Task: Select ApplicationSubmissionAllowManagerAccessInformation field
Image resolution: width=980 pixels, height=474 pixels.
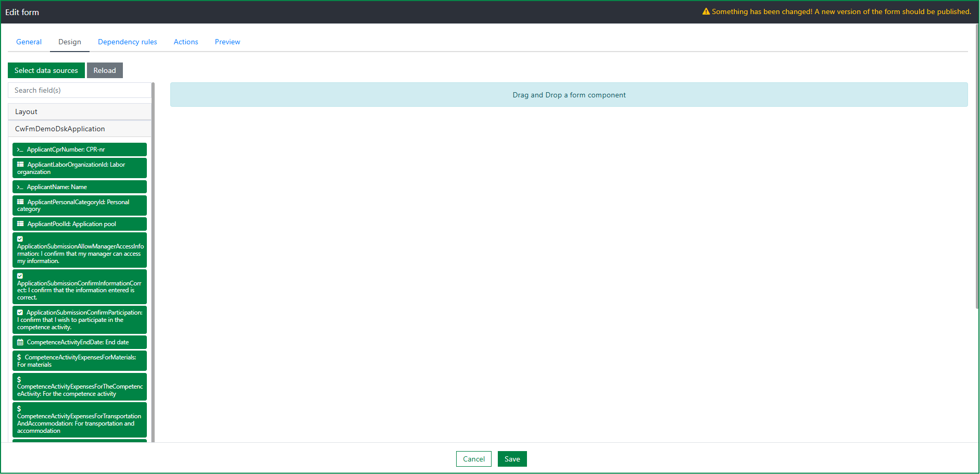Action: (80, 250)
